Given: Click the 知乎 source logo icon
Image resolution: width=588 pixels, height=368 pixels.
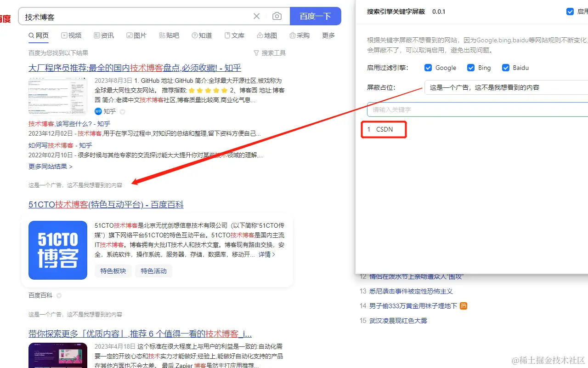Looking at the screenshot, I should 98,111.
